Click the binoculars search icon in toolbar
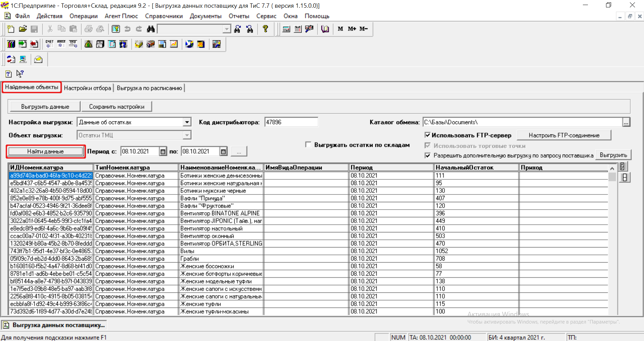Image resolution: width=644 pixels, height=341 pixels. point(151,29)
